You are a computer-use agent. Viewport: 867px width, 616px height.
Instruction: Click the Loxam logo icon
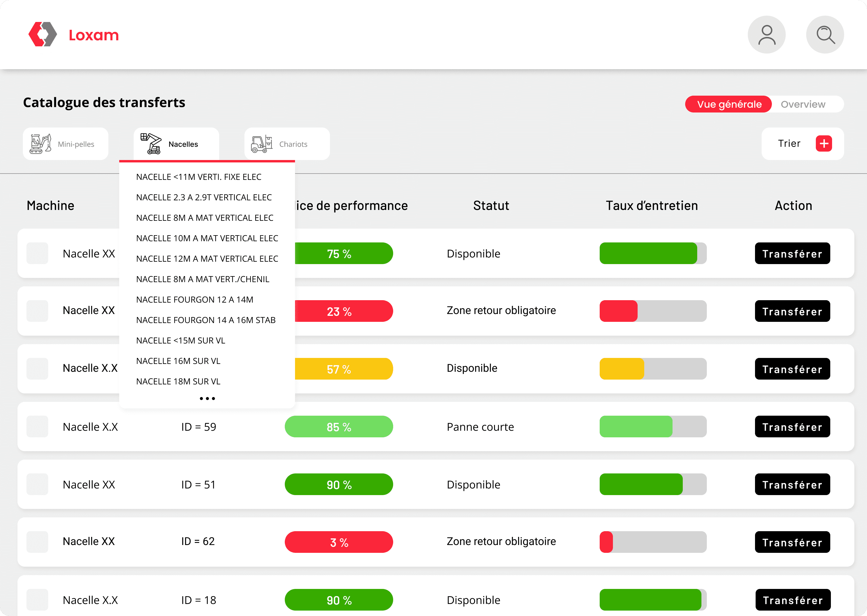click(x=42, y=35)
